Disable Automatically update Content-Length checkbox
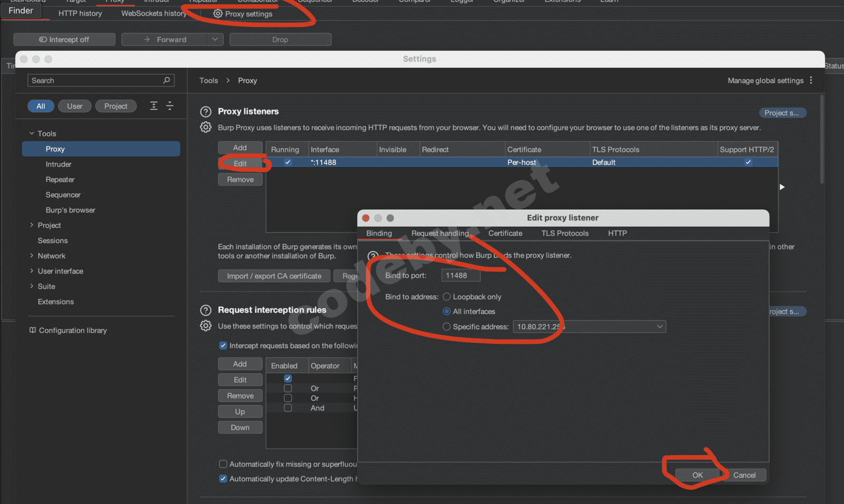Screen dimensions: 844x504 (x=223, y=479)
